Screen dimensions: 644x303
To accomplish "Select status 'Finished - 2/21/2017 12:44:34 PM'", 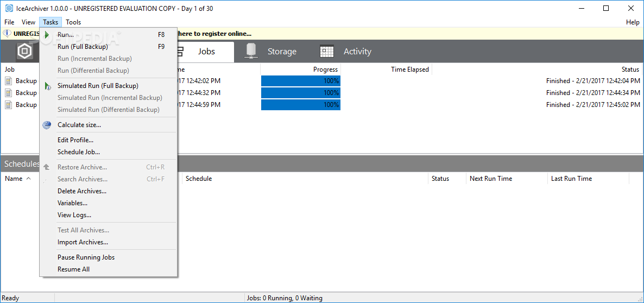I will (593, 93).
